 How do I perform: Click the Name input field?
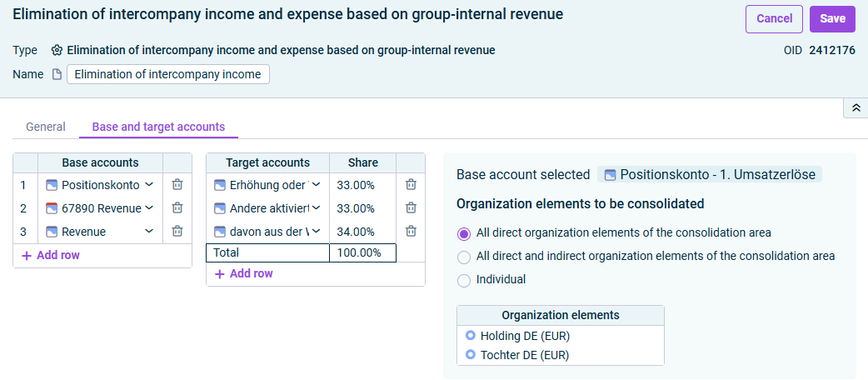[x=167, y=74]
